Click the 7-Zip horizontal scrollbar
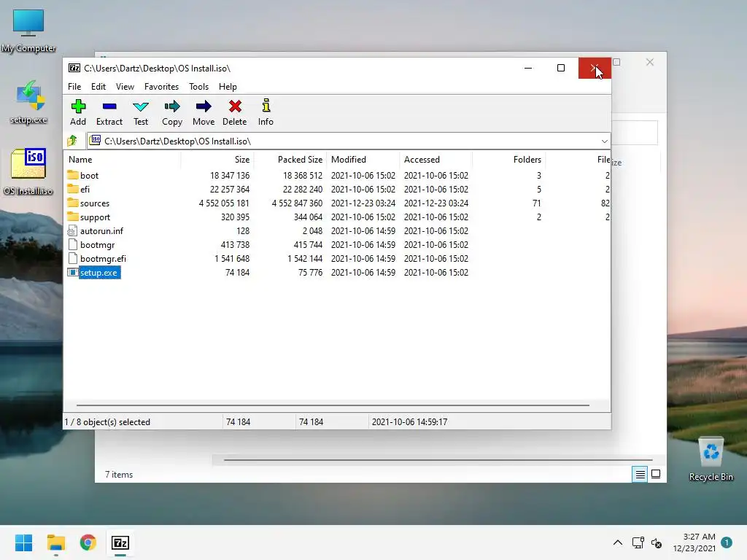The height and width of the screenshot is (560, 747). [x=333, y=405]
